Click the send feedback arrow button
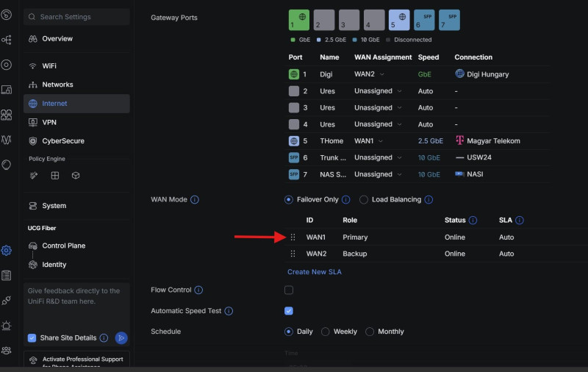The width and height of the screenshot is (588, 372). tap(121, 338)
